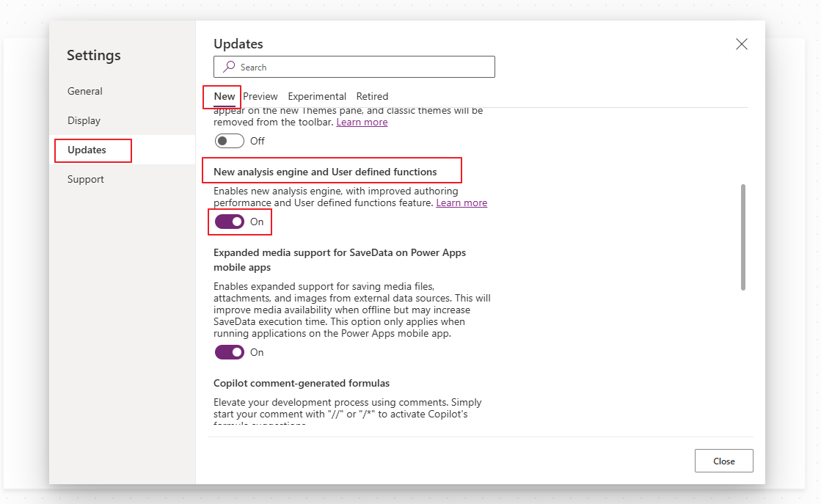
Task: Open the Support section
Action: pos(85,179)
